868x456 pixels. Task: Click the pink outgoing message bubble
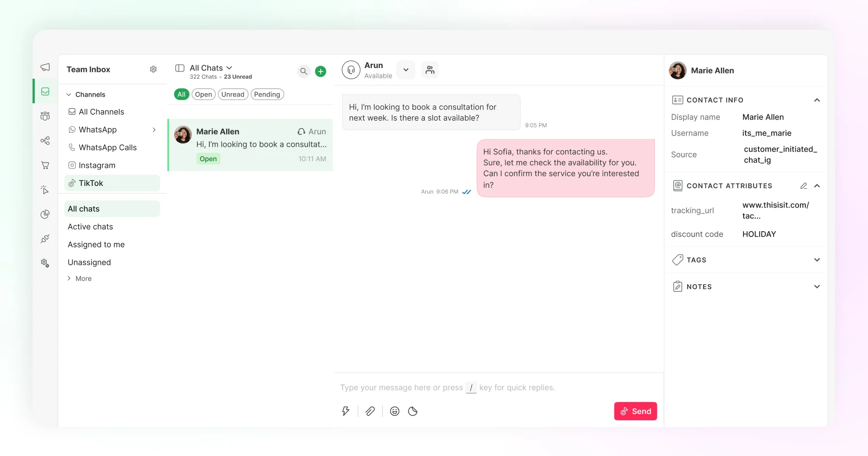point(566,168)
